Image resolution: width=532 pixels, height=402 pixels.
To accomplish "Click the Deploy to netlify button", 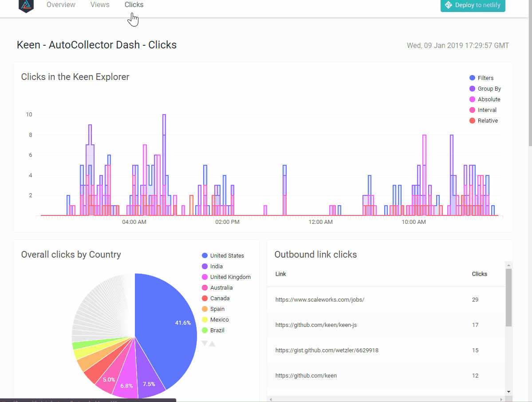I will pyautogui.click(x=473, y=5).
